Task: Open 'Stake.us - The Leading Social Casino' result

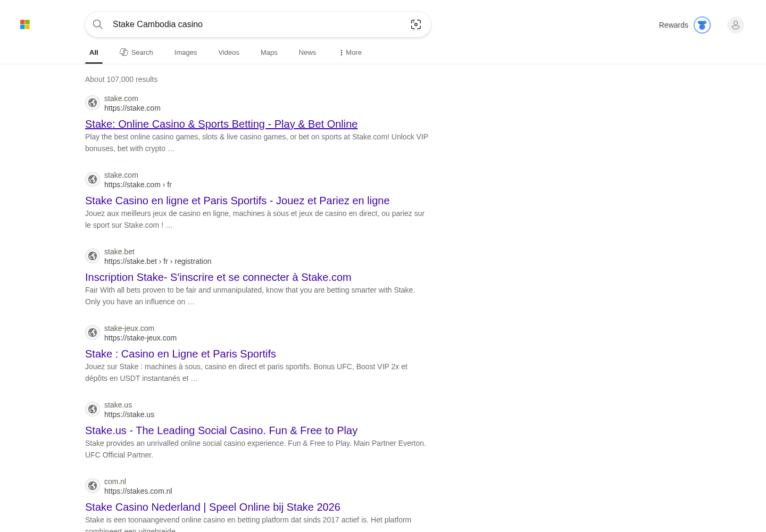Action: [x=221, y=430]
